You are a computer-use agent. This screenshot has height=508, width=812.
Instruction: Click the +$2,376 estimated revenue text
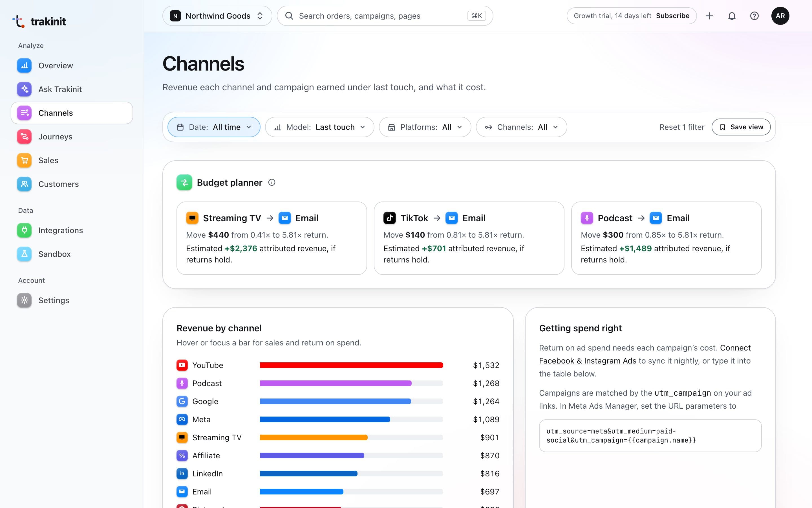[240, 248]
